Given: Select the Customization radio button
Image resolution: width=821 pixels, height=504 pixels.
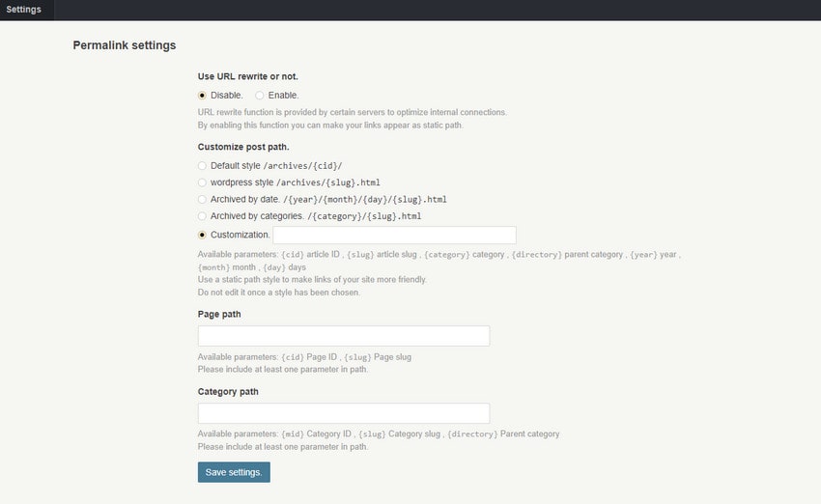Looking at the screenshot, I should [x=202, y=235].
